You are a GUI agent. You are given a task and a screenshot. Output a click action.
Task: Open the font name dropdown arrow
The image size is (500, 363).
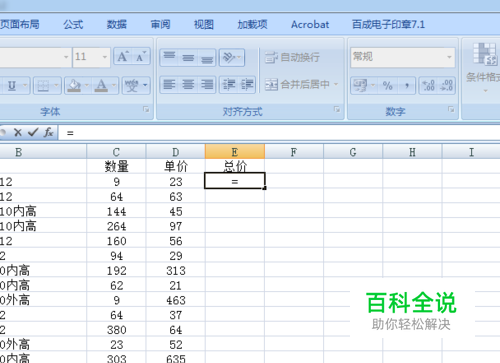[x=66, y=57]
